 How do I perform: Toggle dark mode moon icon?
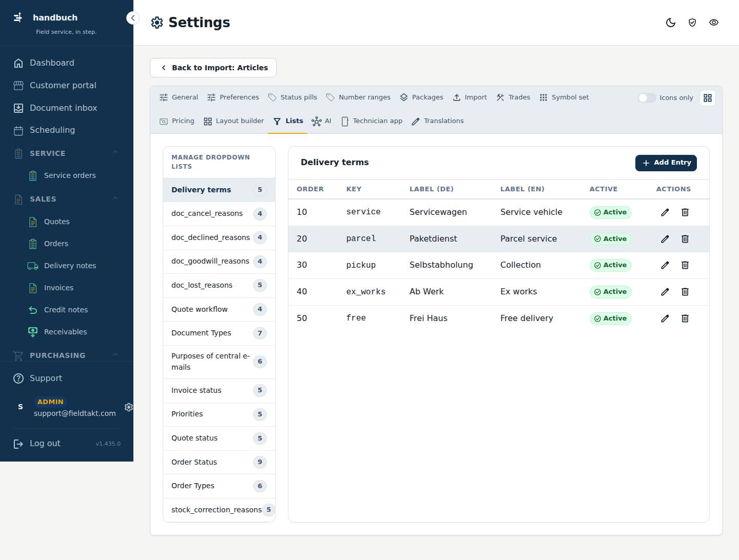(671, 23)
